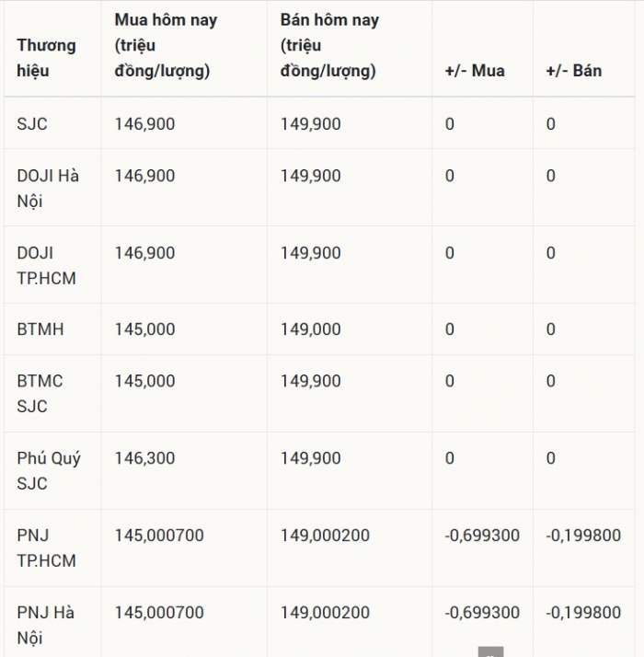Click the "+/- Mua" column header
644x657 pixels.
point(475,71)
